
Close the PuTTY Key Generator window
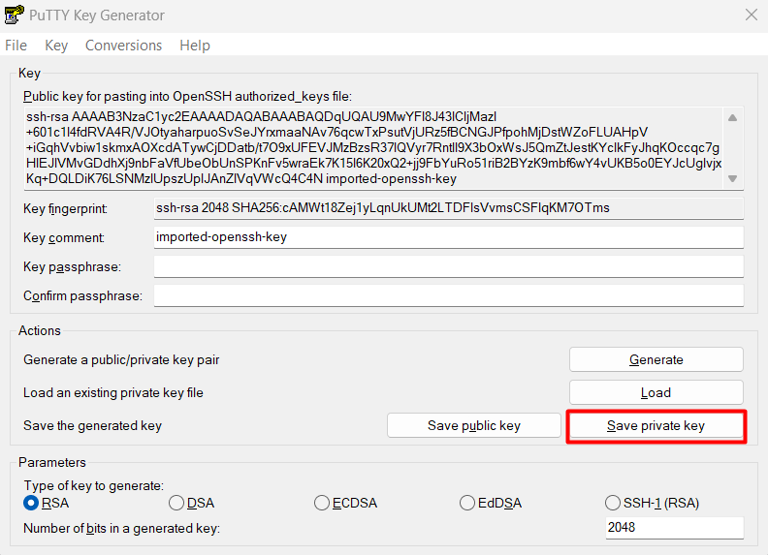[751, 15]
